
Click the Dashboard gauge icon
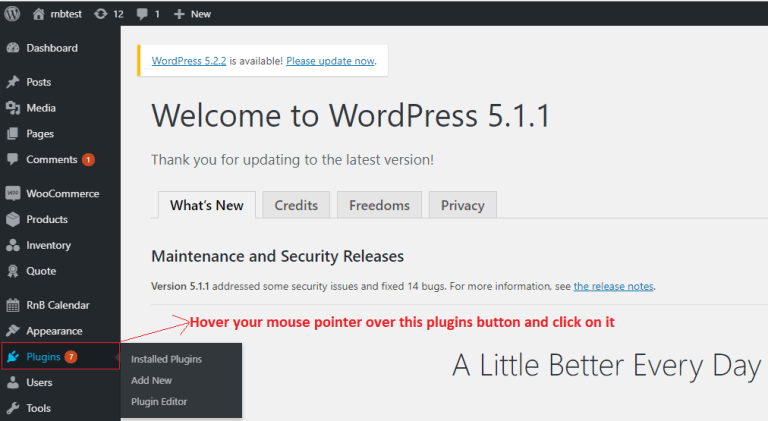click(13, 48)
